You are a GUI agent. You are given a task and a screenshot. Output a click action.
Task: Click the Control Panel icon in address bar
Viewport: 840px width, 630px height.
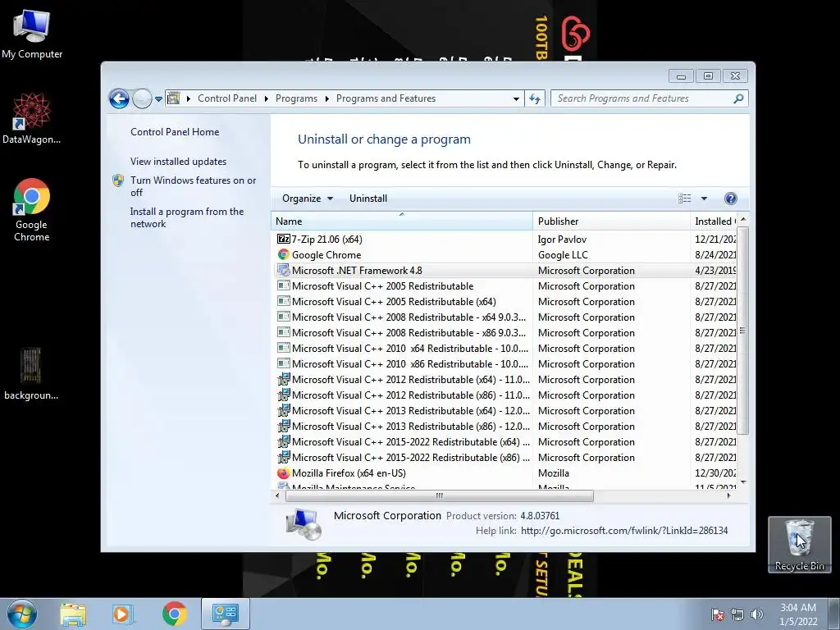tap(174, 98)
